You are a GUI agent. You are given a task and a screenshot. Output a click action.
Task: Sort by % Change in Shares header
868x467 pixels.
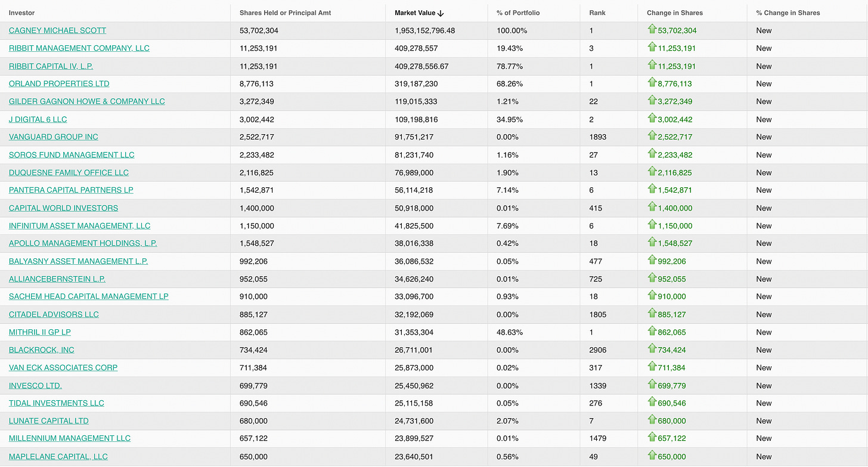(788, 13)
